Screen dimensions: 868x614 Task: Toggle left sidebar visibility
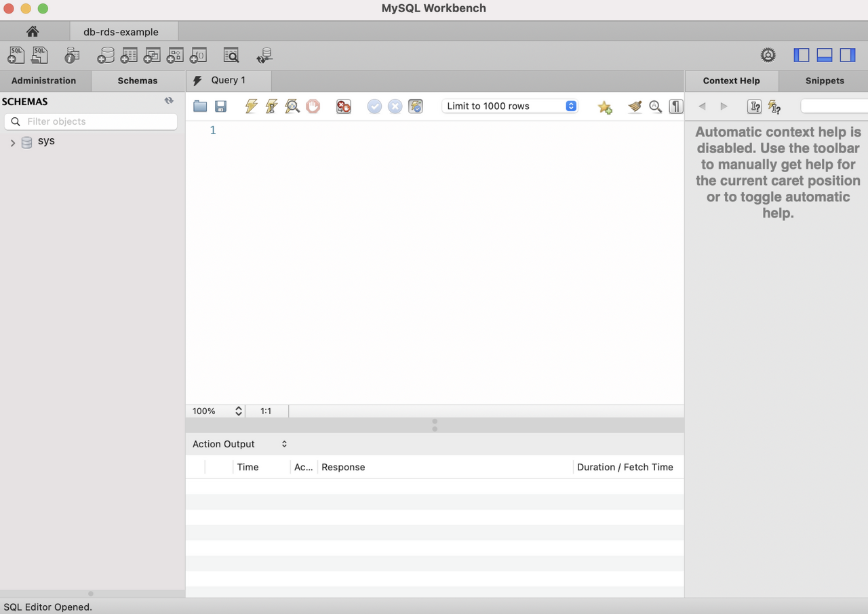tap(802, 56)
